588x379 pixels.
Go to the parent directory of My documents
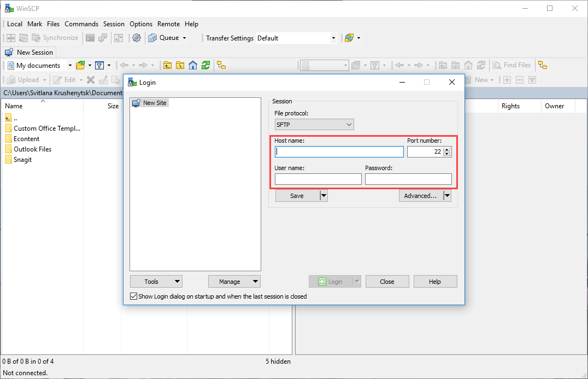[168, 65]
